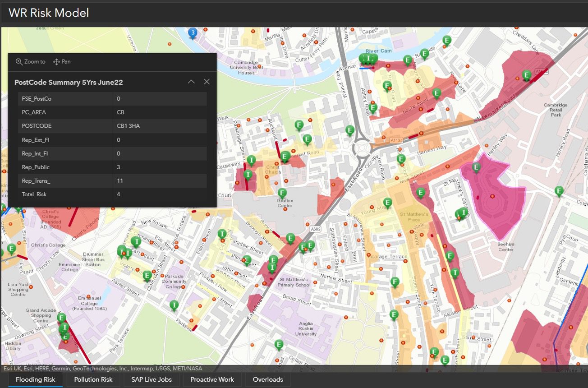Click the POSTCODE row value CB1 3HA
Screen dimensions: 588x388
128,126
